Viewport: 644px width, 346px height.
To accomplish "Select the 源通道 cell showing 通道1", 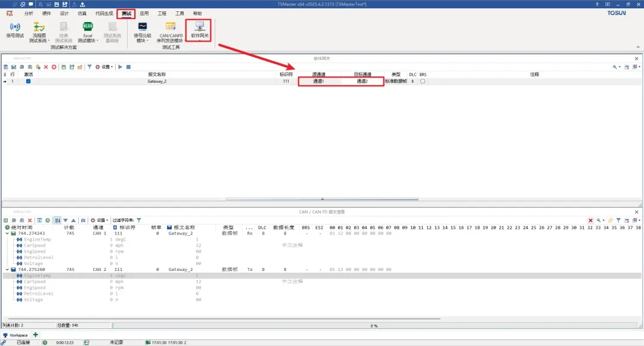I will (x=318, y=82).
